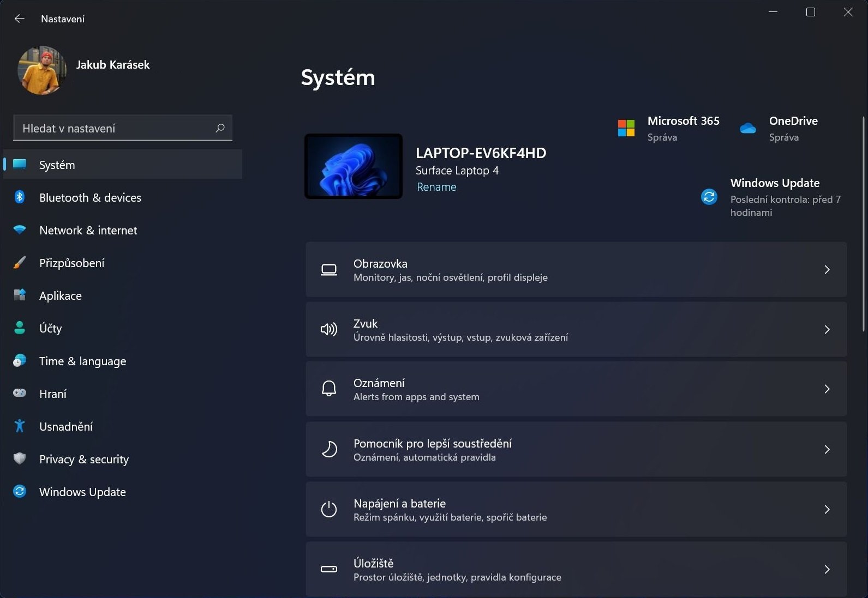Click the Systém monitor icon in sidebar
Screen dimensions: 868x598
(20, 164)
